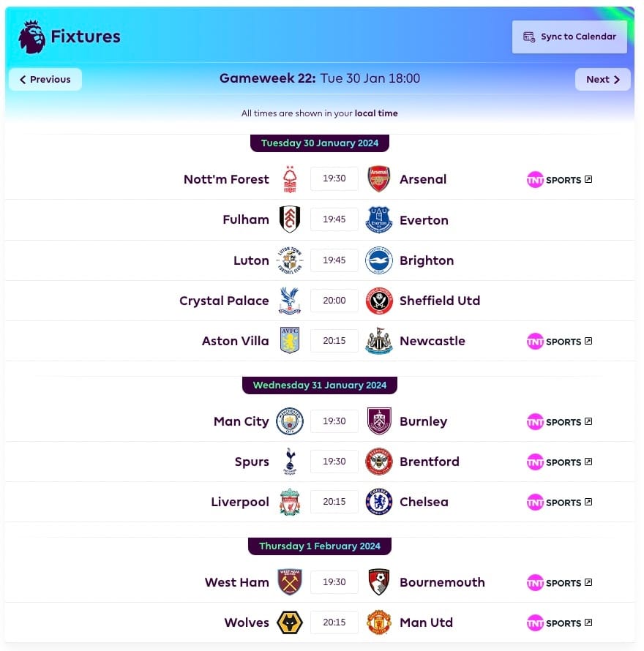
Task: Go to Previous gameweek
Action: pyautogui.click(x=45, y=79)
